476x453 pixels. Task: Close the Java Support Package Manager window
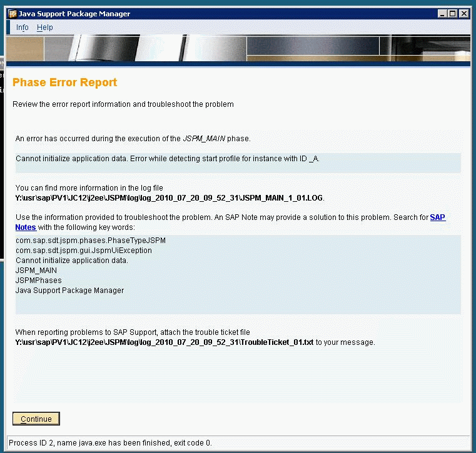(x=464, y=14)
